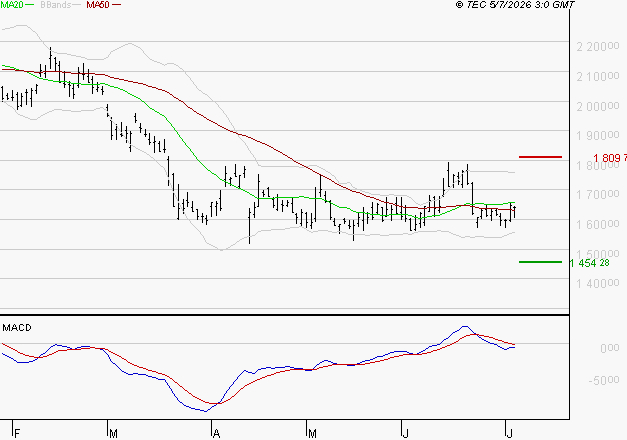Click the second M month marker

312,434
